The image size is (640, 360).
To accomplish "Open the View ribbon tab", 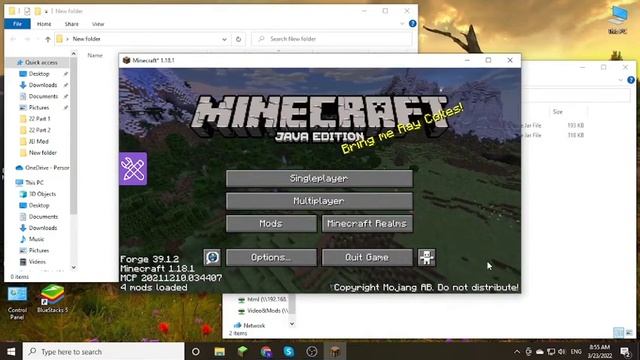I will click(x=98, y=24).
